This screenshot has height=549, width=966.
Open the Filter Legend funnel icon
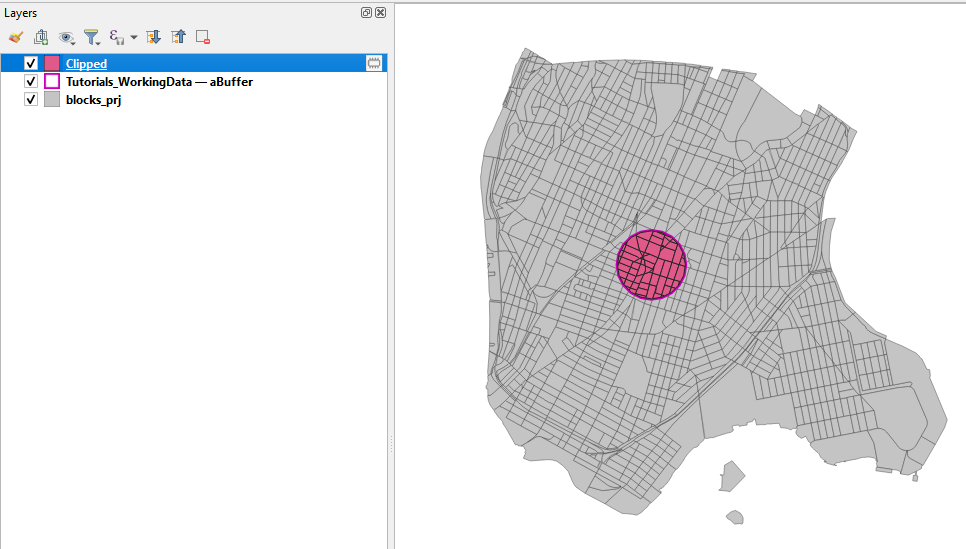pyautogui.click(x=92, y=38)
